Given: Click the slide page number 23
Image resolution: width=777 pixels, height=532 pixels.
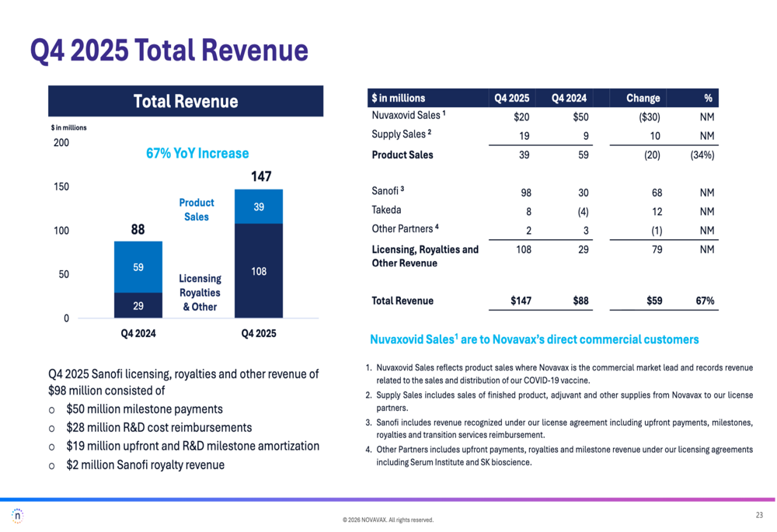Looking at the screenshot, I should [759, 515].
